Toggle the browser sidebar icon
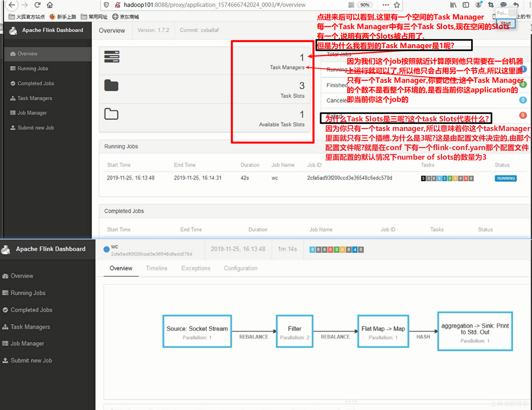The width and height of the screenshot is (532, 410). pos(466,5)
